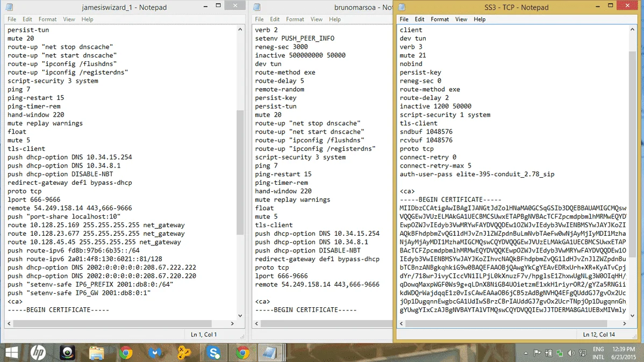This screenshot has width=644, height=362.
Task: Open the Windows Start button
Action: click(11, 352)
